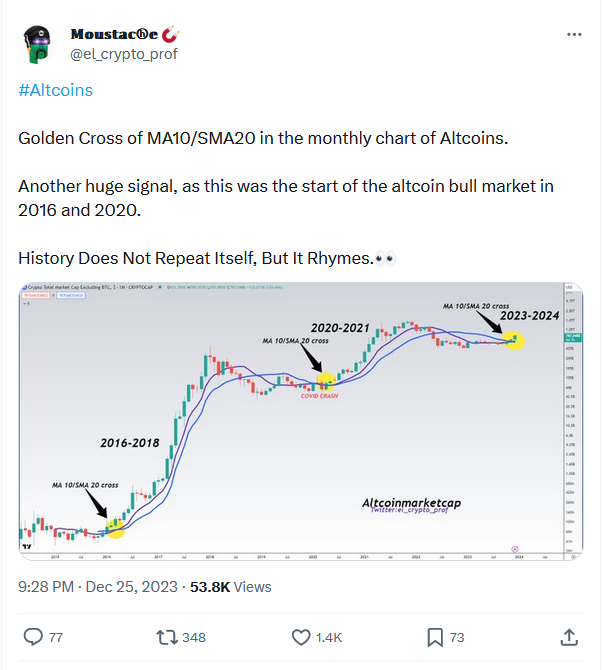Viewport: 604px width, 670px height.
Task: Click the 9:28 PM timestamp
Action: tap(49, 586)
